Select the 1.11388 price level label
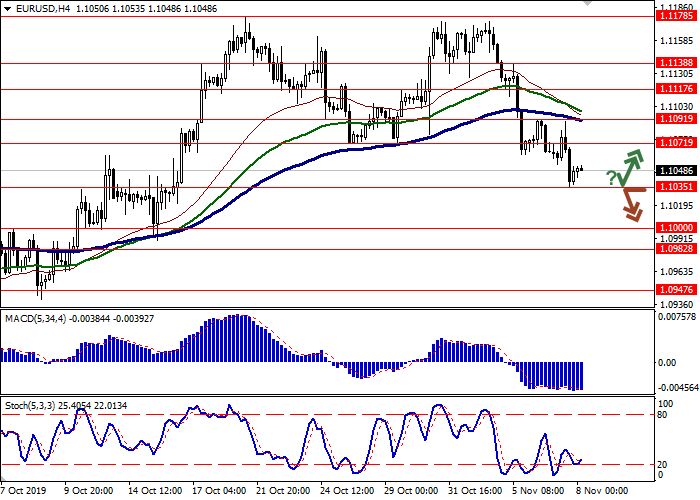700x500 pixels. [x=675, y=62]
